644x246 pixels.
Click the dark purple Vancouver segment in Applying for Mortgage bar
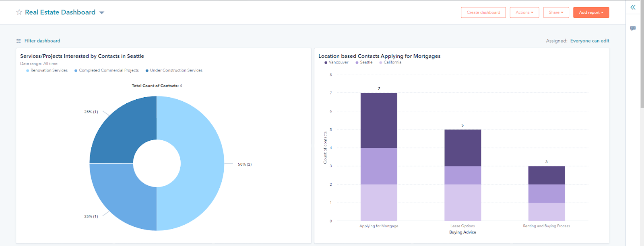379,121
